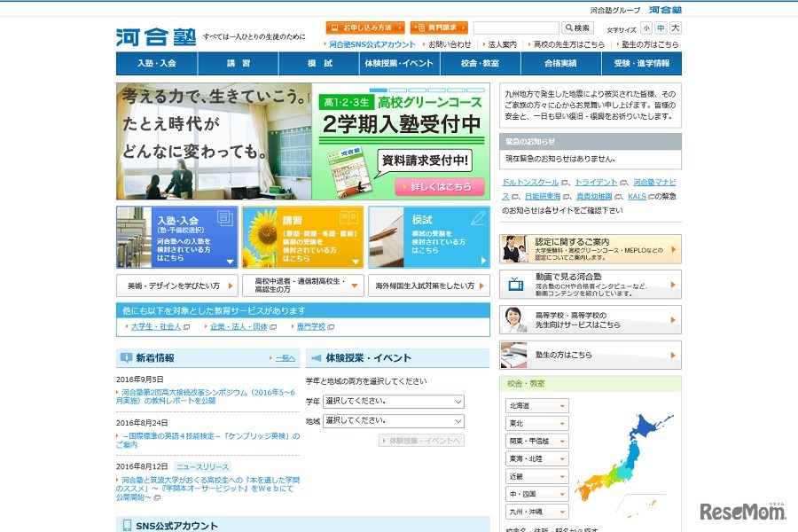798x532 pixels.
Task: Expand the 関東・甲信越 region dropdown
Action: [537, 441]
